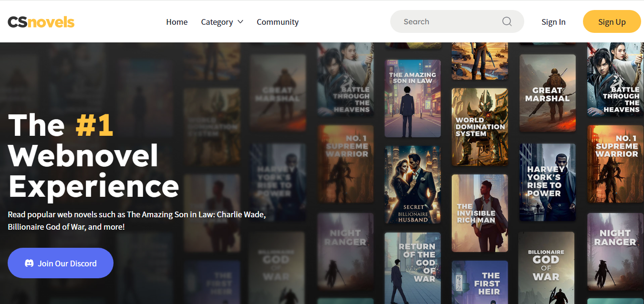644x304 pixels.
Task: Click the Sign In link
Action: click(x=553, y=22)
